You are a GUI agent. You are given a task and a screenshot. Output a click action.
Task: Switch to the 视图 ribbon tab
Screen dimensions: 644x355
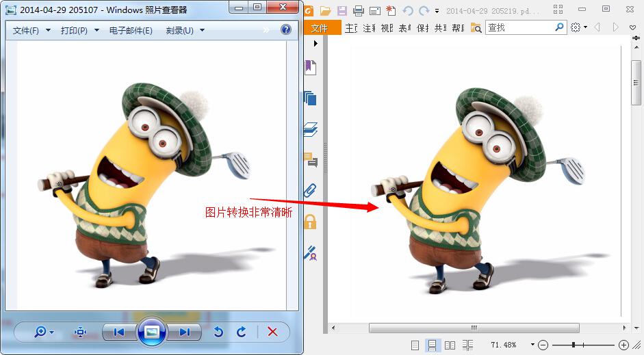387,28
